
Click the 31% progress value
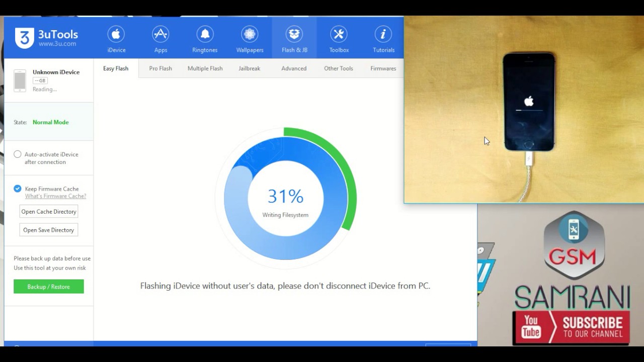point(285,196)
